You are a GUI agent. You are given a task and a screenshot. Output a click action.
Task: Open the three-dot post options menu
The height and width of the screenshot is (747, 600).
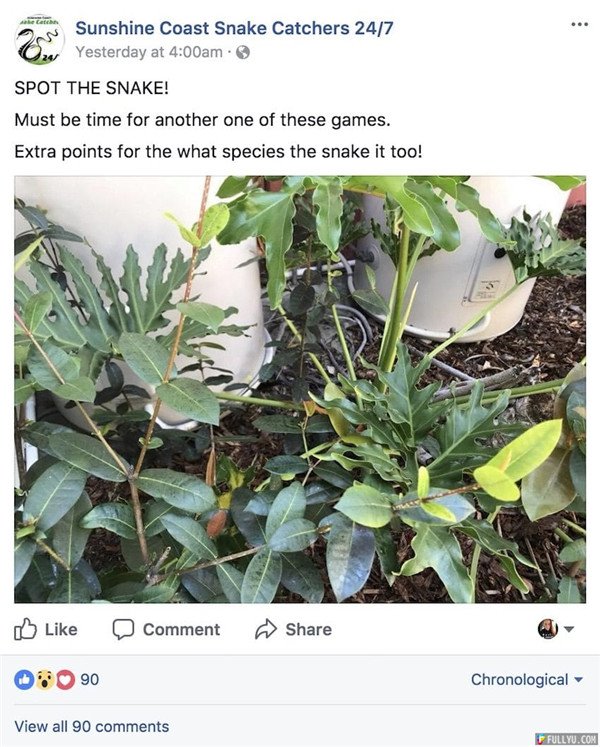tap(579, 24)
